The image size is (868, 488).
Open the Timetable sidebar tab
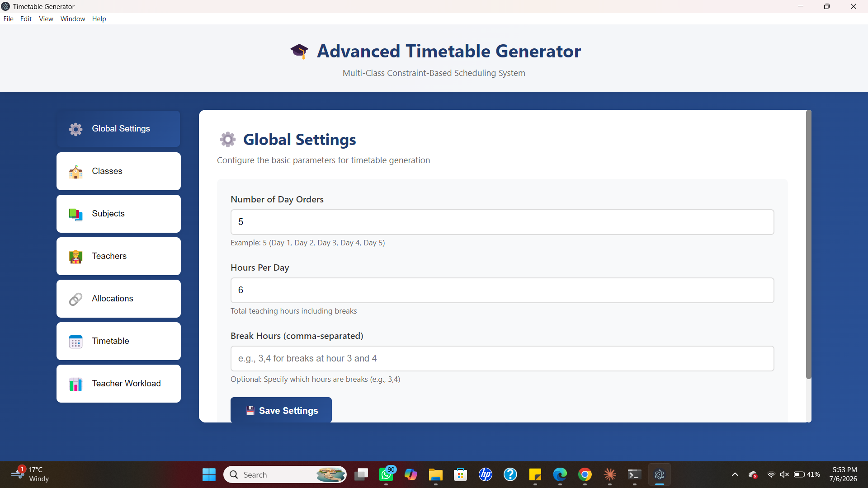(118, 341)
